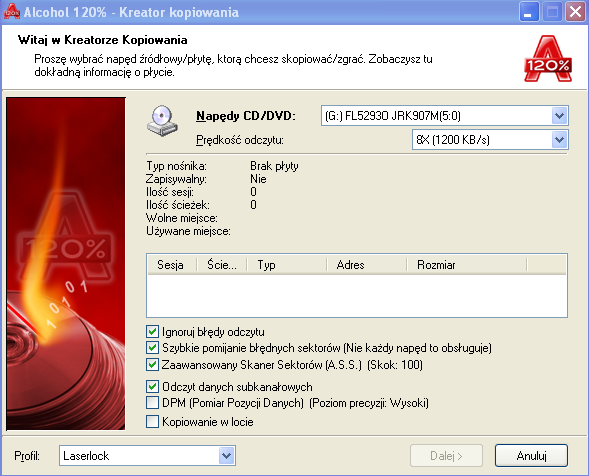The width and height of the screenshot is (589, 476).
Task: Click the Napędy CD/DVD label
Action: click(246, 116)
